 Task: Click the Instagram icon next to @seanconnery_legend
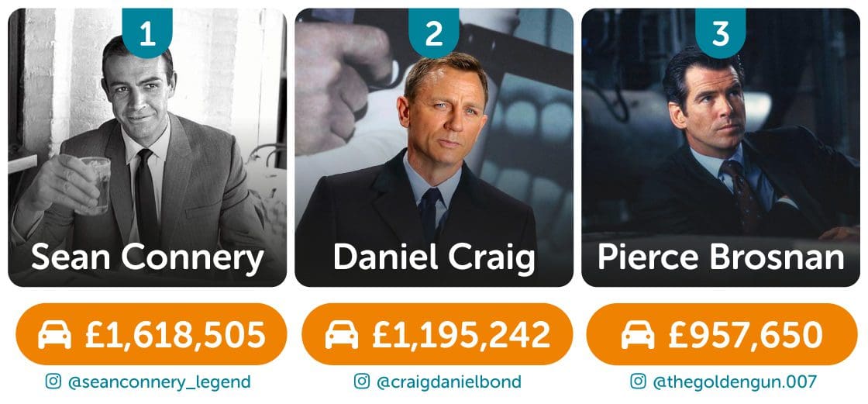point(53,381)
